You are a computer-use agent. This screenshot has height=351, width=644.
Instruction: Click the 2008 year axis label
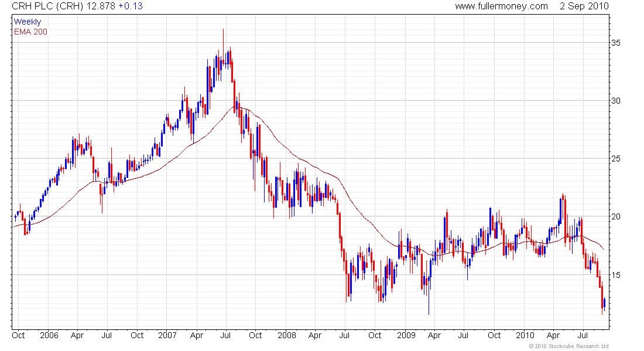(x=287, y=335)
